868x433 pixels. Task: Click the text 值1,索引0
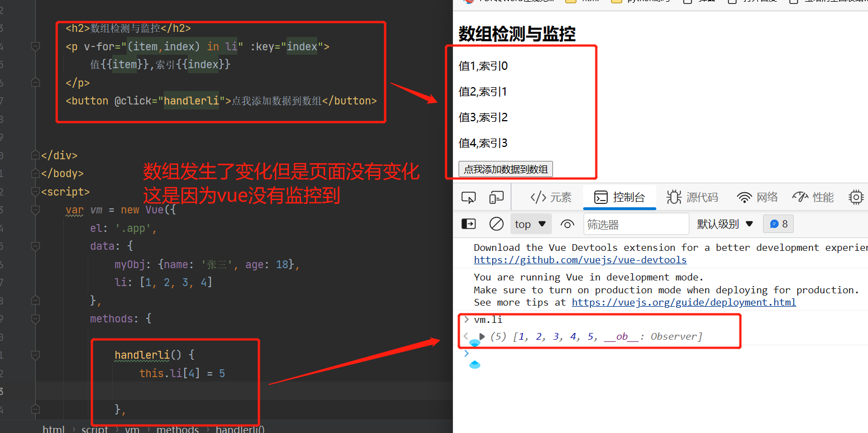click(483, 66)
